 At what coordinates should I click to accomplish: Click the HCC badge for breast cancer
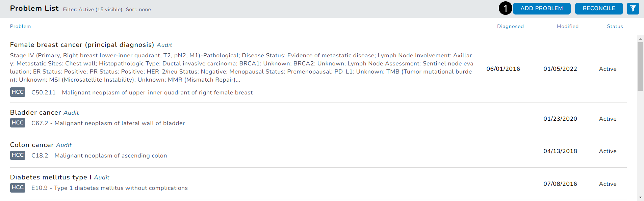click(18, 92)
